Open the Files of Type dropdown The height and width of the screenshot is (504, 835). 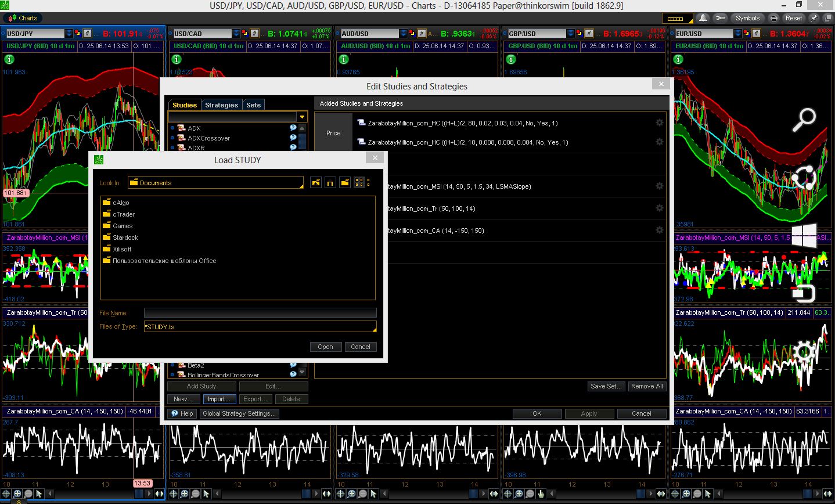click(x=260, y=327)
